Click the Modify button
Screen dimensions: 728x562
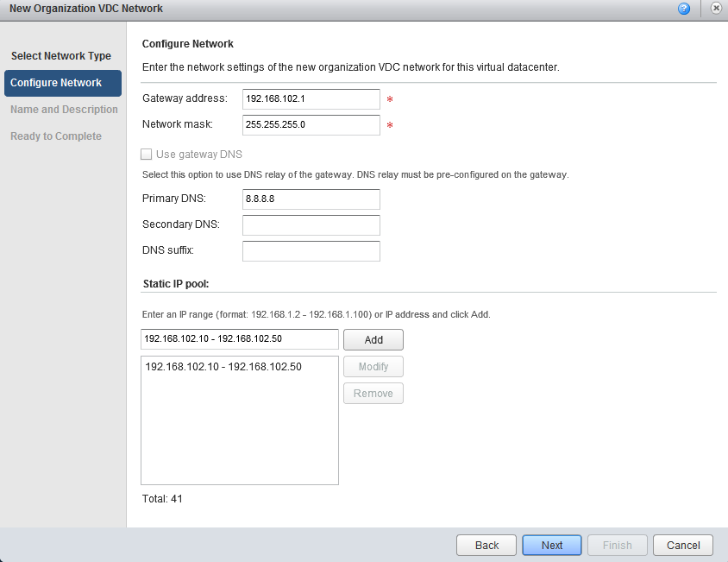373,367
